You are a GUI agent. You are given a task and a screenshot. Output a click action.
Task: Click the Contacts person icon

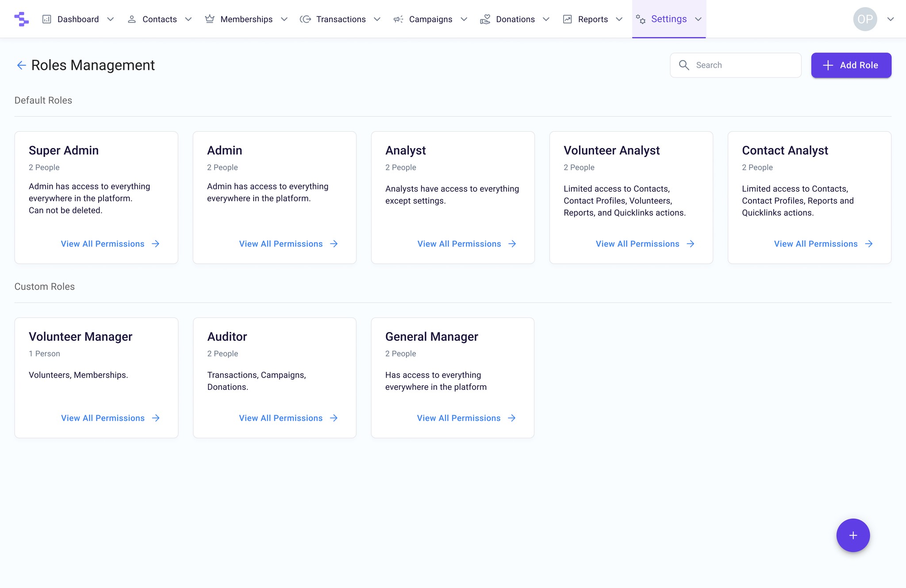(x=131, y=19)
